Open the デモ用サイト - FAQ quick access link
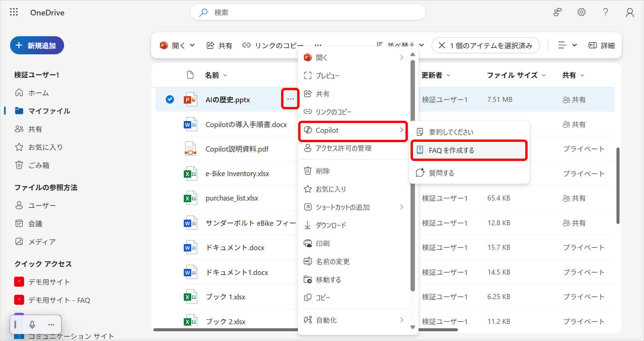 pyautogui.click(x=59, y=300)
